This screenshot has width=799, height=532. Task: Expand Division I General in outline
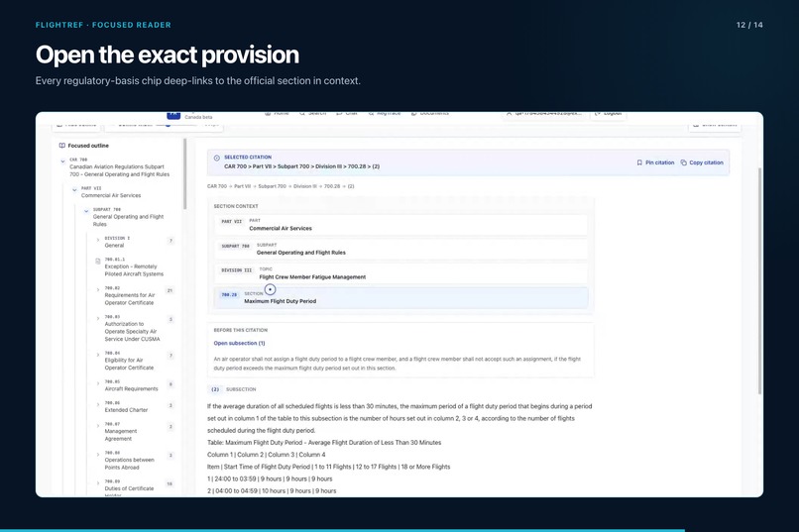[x=98, y=241]
